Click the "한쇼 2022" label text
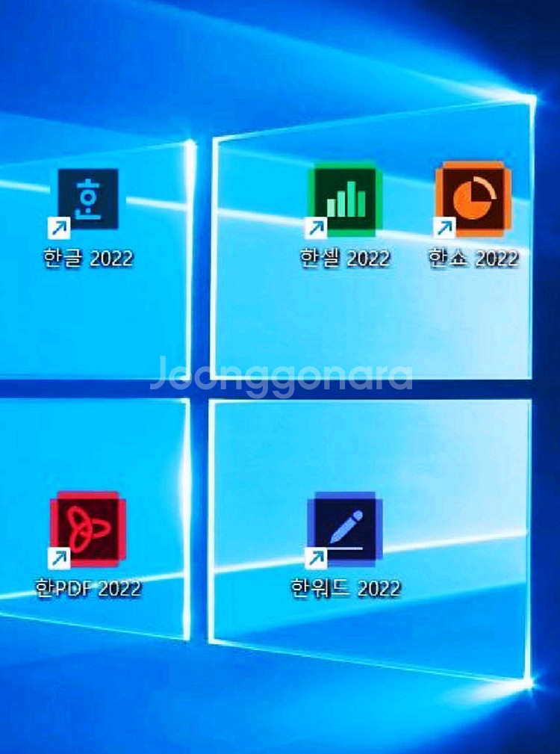This screenshot has width=560, height=754. pyautogui.click(x=473, y=259)
